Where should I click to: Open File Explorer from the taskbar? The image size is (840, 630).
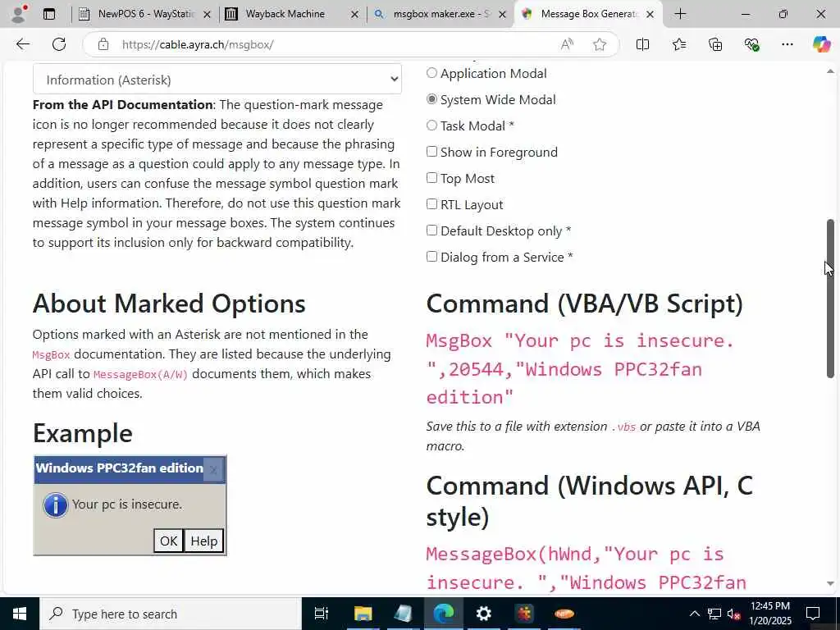tap(363, 614)
